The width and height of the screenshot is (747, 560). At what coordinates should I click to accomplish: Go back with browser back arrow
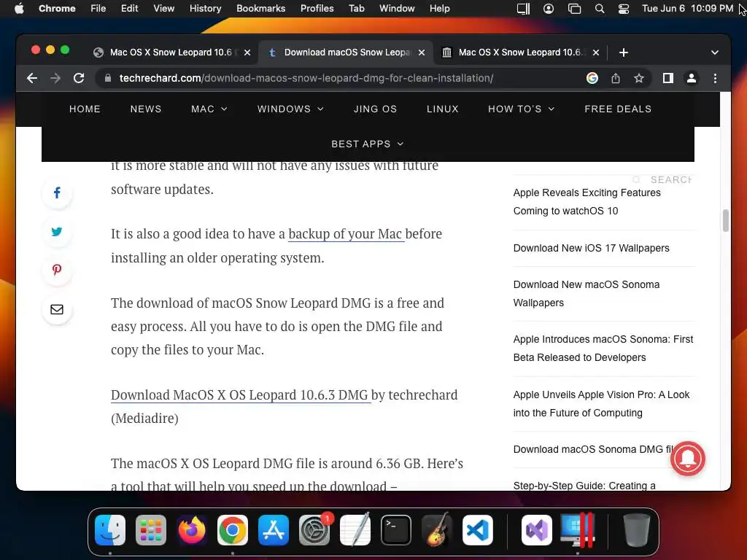coord(32,78)
